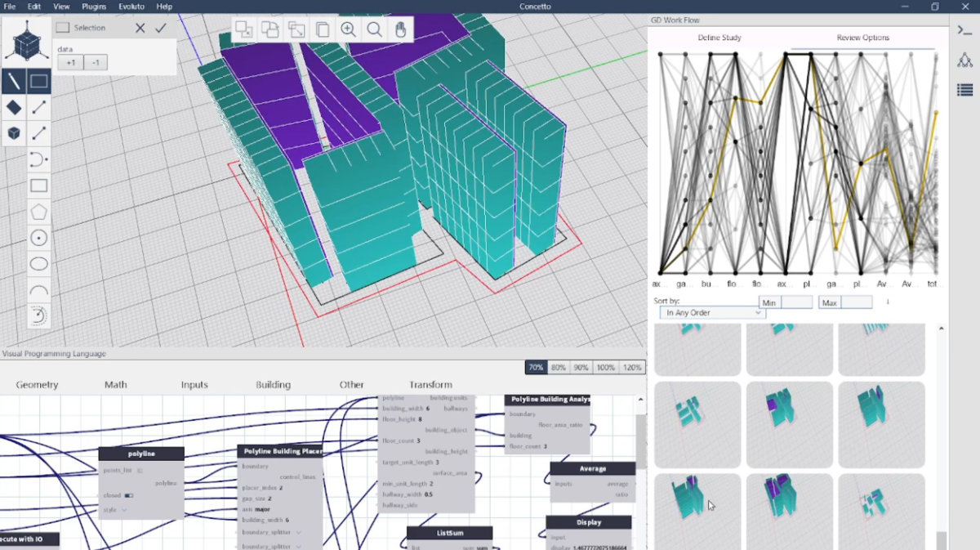980x550 pixels.
Task: Open the Evoluto menu
Action: coord(131,7)
